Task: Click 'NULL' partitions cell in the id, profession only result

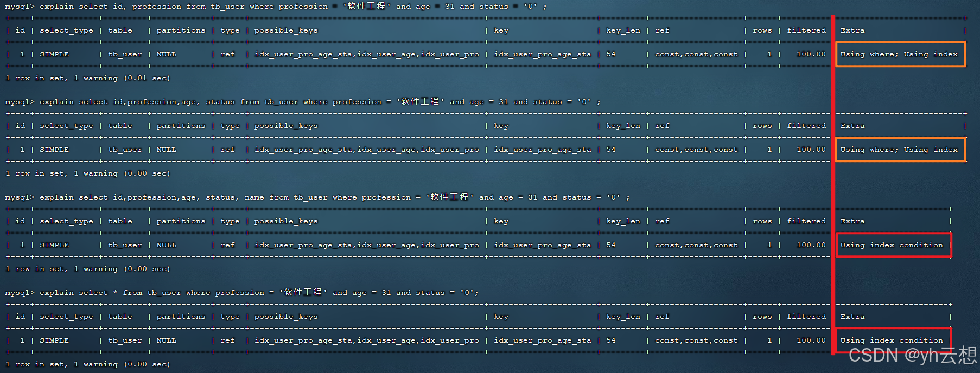Action: [167, 54]
